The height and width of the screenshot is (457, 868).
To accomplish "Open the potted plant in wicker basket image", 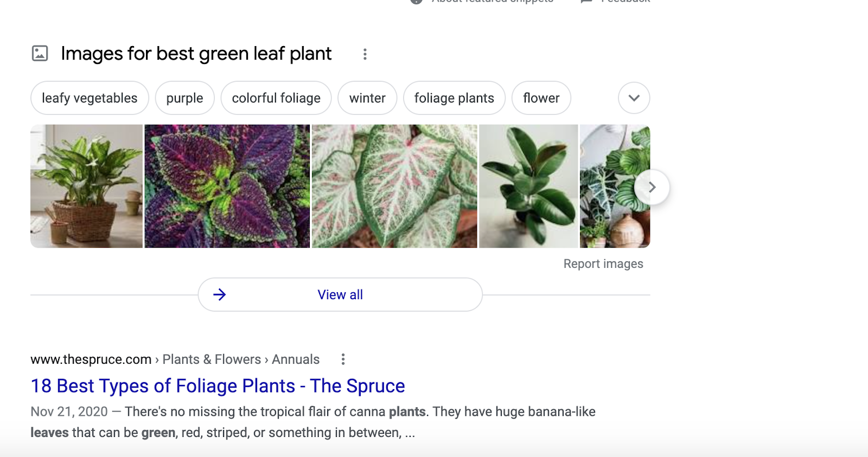I will point(86,186).
